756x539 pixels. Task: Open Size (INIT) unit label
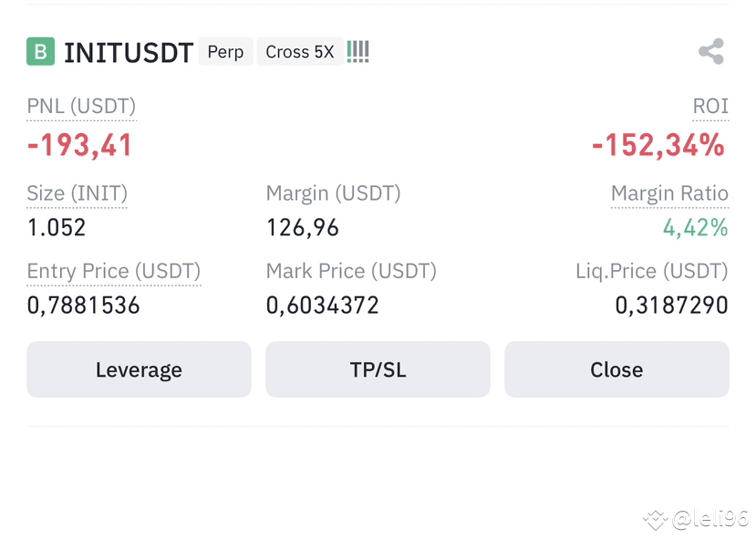[78, 194]
